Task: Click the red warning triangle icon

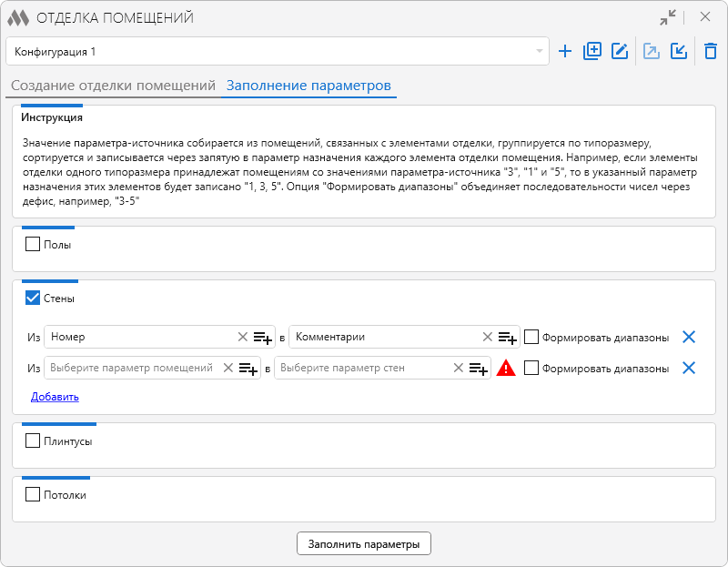Action: [x=506, y=369]
